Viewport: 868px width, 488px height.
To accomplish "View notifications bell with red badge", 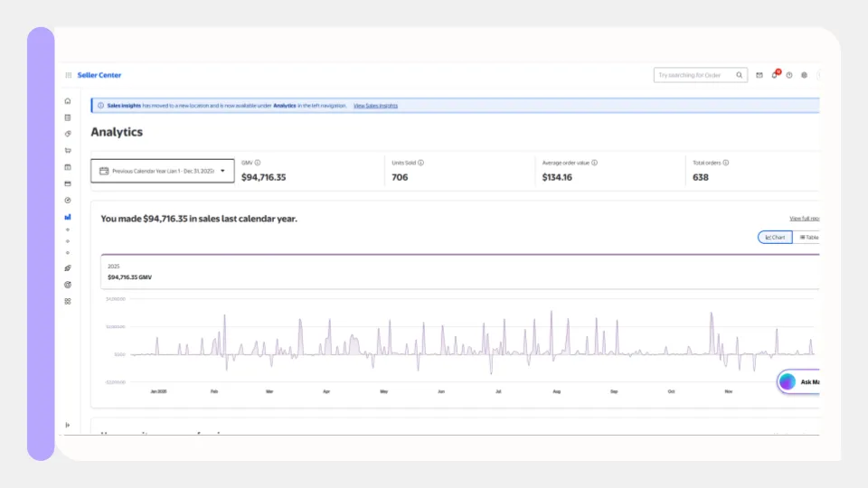I will (x=774, y=75).
